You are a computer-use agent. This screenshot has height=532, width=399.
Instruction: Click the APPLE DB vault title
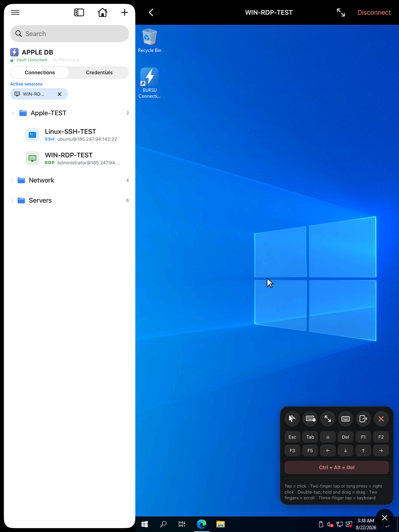point(37,52)
